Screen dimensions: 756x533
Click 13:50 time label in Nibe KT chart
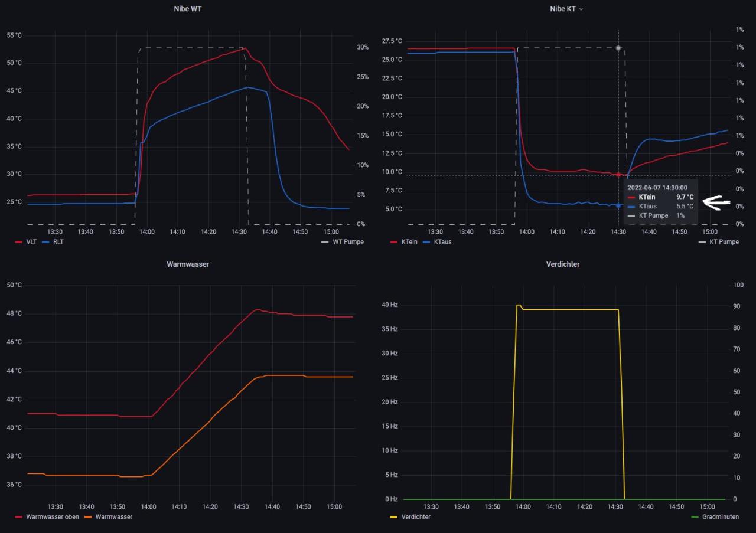point(496,231)
